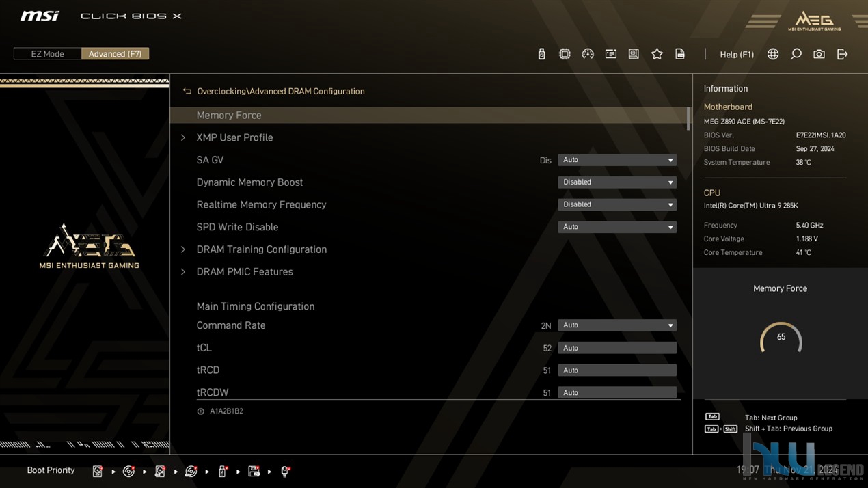Select the Advanced (F7) mode tab
Image resolution: width=868 pixels, height=488 pixels.
pyautogui.click(x=115, y=54)
